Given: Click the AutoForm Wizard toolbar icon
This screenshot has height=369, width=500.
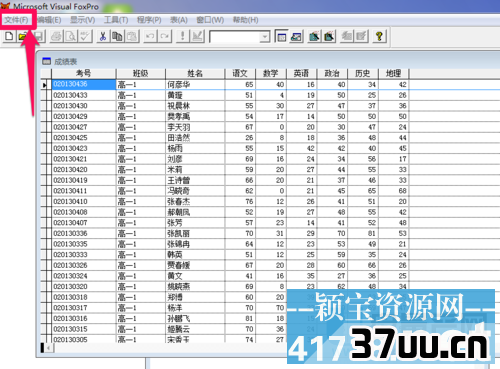Looking at the screenshot, I should (x=347, y=36).
